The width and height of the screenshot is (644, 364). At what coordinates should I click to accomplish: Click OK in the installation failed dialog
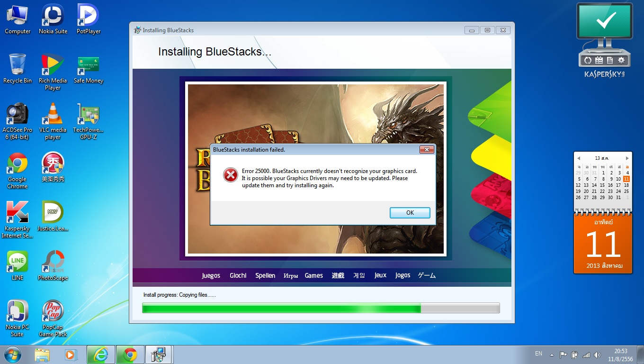(410, 213)
